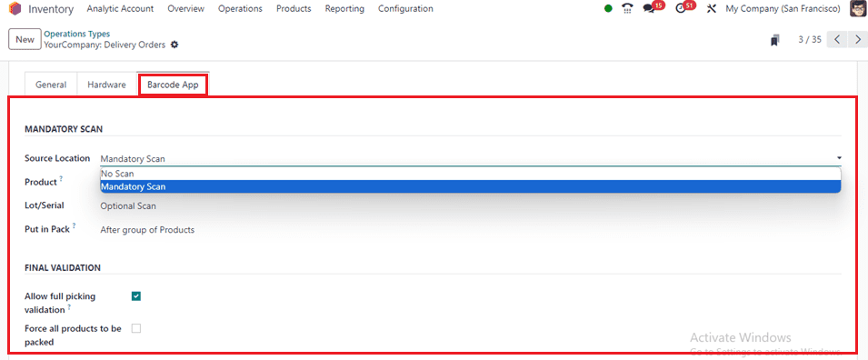
Task: Follow the Operations Types breadcrumb link
Action: click(77, 34)
